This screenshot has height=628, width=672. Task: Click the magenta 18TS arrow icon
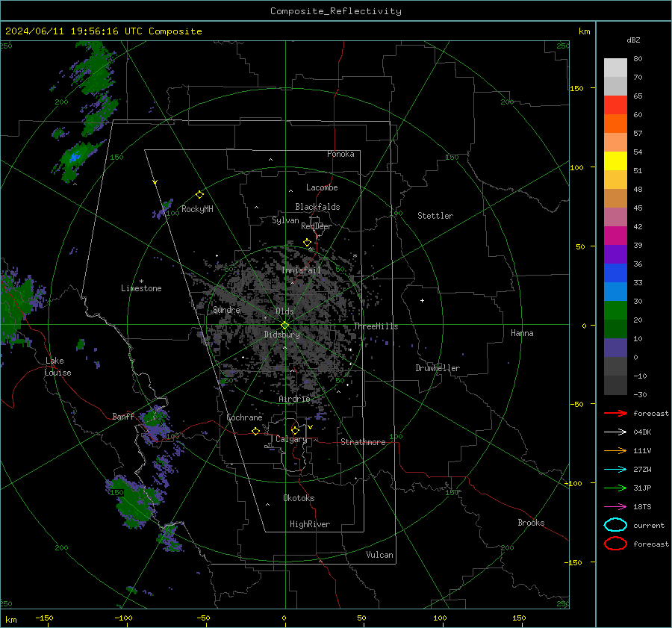[x=615, y=507]
